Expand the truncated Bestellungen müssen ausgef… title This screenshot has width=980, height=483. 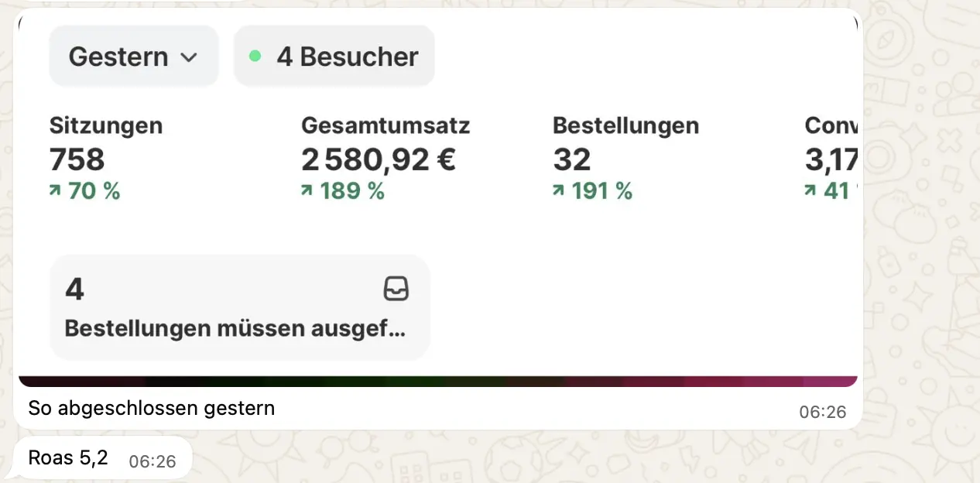(235, 328)
